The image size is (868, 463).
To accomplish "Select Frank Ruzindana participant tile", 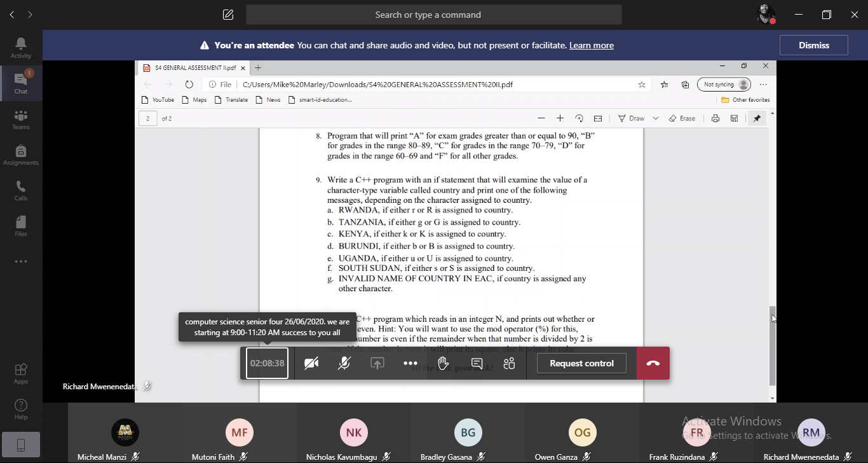I will point(697,433).
